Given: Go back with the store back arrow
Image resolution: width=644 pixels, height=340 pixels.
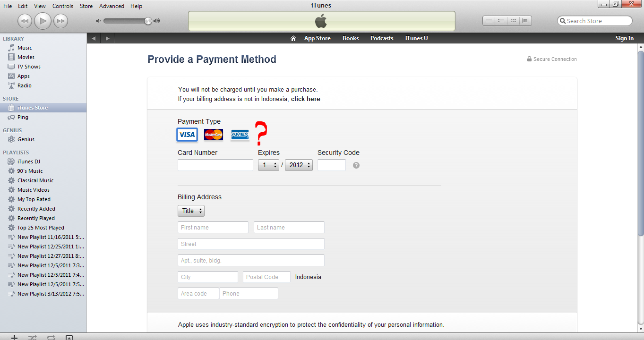Looking at the screenshot, I should coord(94,38).
